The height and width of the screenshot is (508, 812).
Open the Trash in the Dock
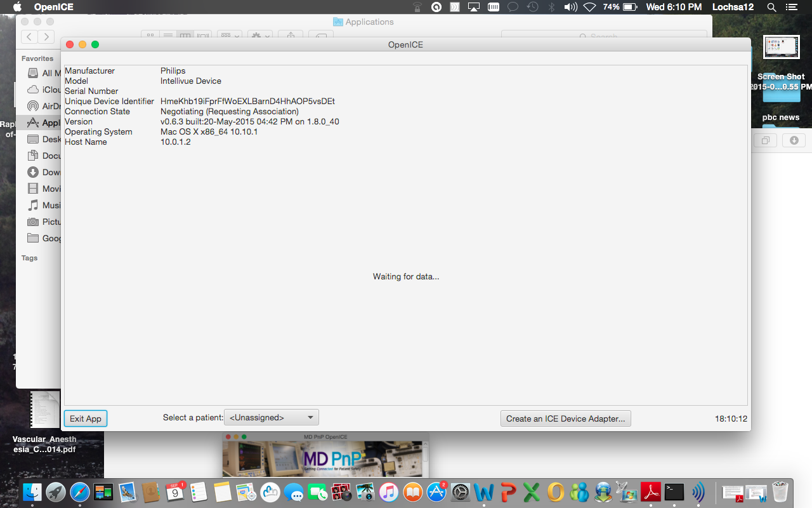coord(780,491)
